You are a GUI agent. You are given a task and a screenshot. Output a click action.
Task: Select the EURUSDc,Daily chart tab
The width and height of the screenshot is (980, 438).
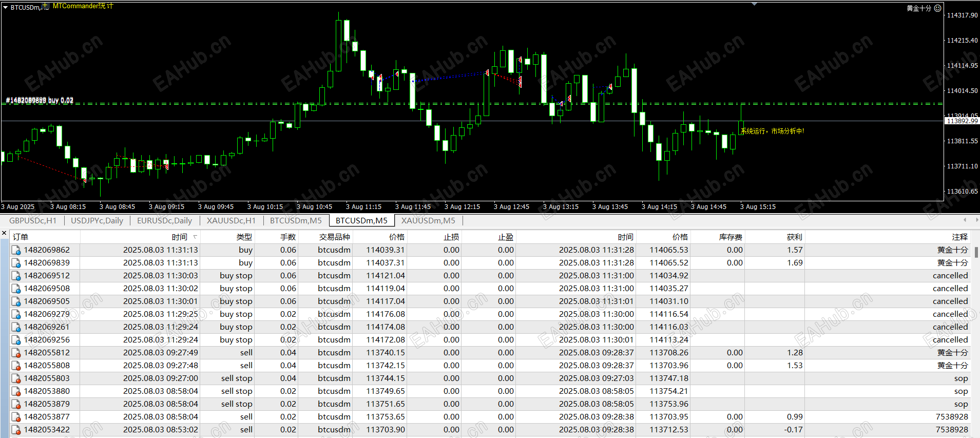click(164, 221)
